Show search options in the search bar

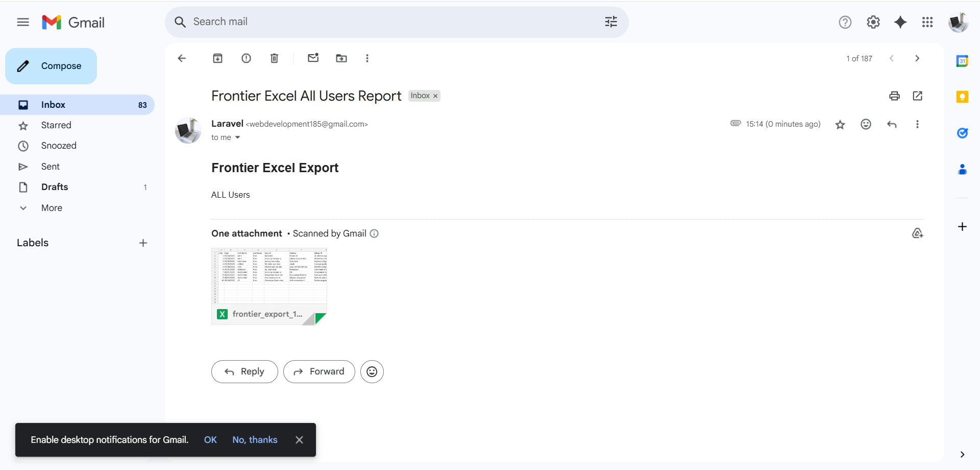(x=611, y=22)
